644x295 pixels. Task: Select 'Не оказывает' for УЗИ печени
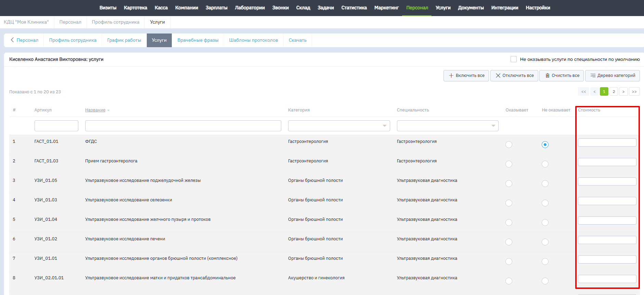(545, 242)
